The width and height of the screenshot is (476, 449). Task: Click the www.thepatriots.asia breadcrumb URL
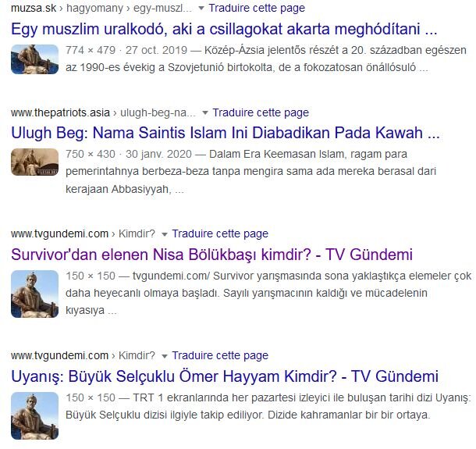(x=103, y=112)
